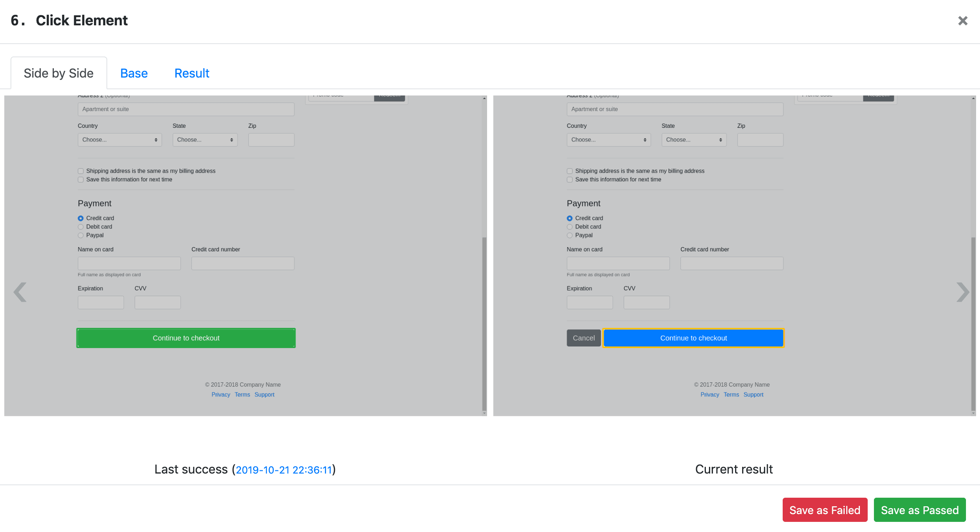The height and width of the screenshot is (532, 980).
Task: Select the Paypal payment radio button
Action: click(80, 235)
